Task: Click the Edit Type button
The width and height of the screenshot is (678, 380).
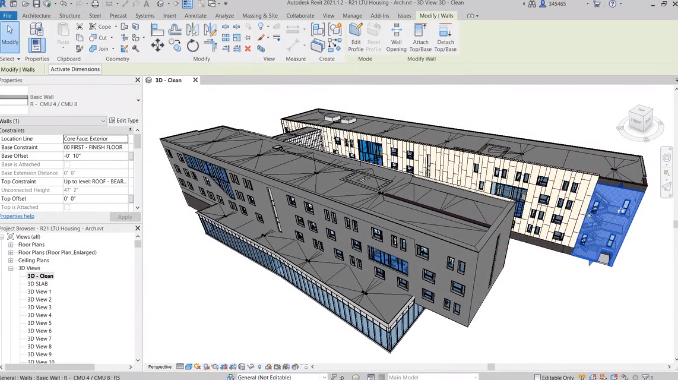Action: coord(124,121)
